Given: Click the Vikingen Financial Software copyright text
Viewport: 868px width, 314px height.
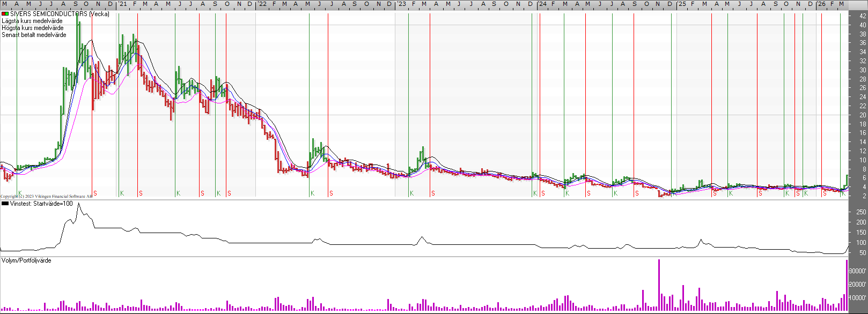Looking at the screenshot, I should [x=46, y=197].
